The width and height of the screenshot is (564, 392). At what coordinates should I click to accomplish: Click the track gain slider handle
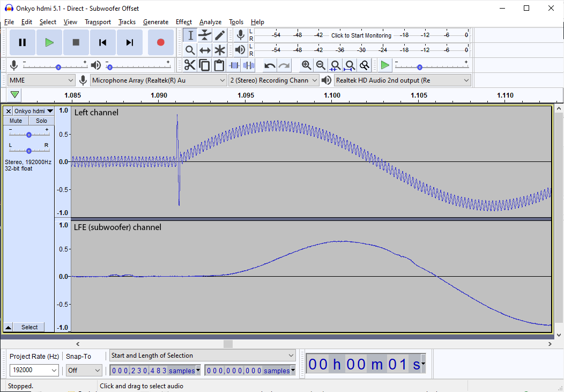coord(29,135)
